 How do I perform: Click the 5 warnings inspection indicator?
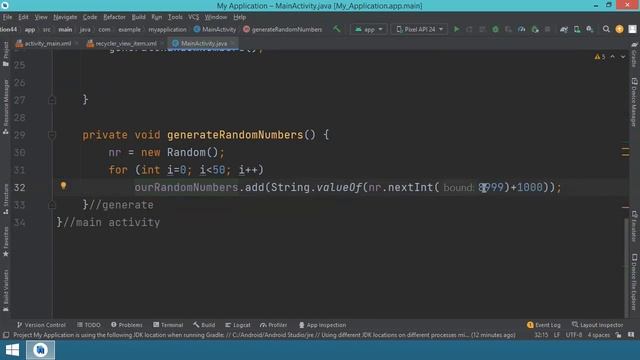coord(600,57)
